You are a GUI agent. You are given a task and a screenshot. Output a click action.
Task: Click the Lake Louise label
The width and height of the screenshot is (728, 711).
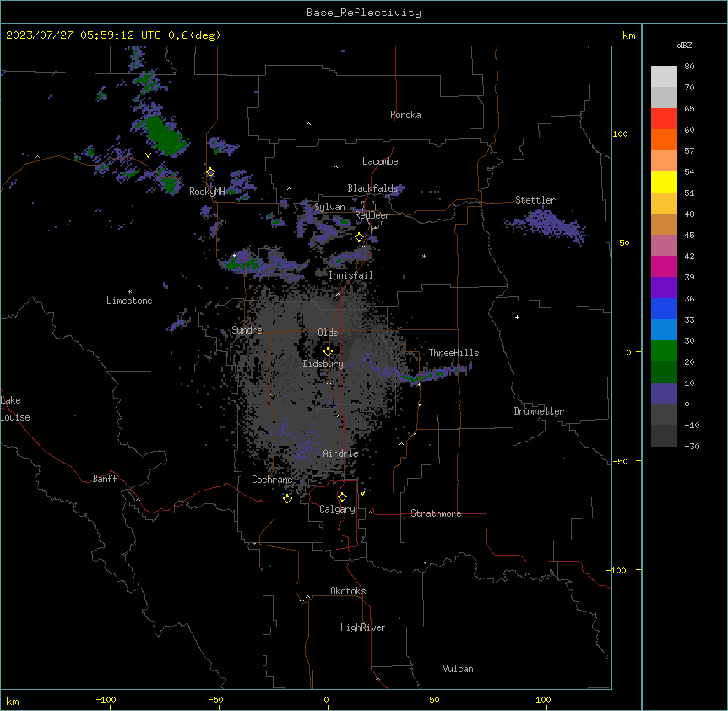pos(15,409)
